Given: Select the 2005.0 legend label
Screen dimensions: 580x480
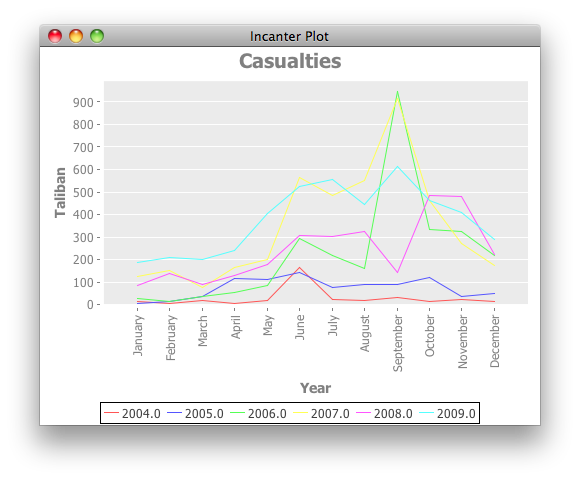Looking at the screenshot, I should (204, 413).
